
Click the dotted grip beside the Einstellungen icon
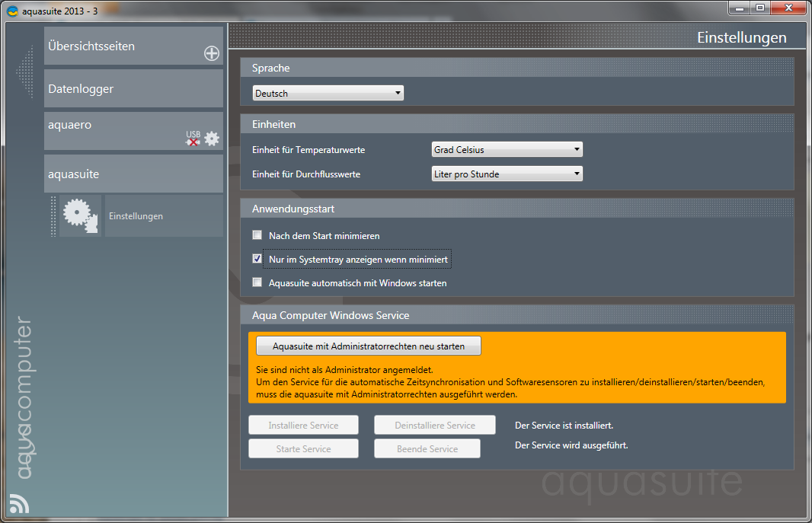53,216
